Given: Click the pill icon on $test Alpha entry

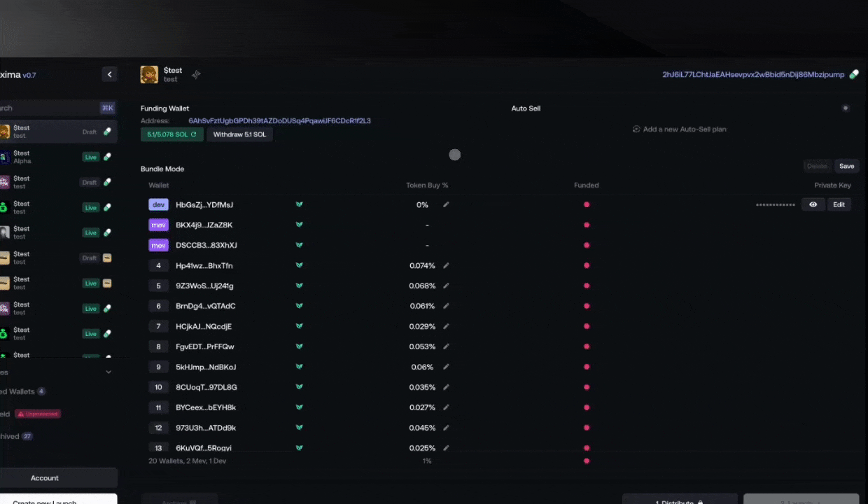Looking at the screenshot, I should point(107,157).
